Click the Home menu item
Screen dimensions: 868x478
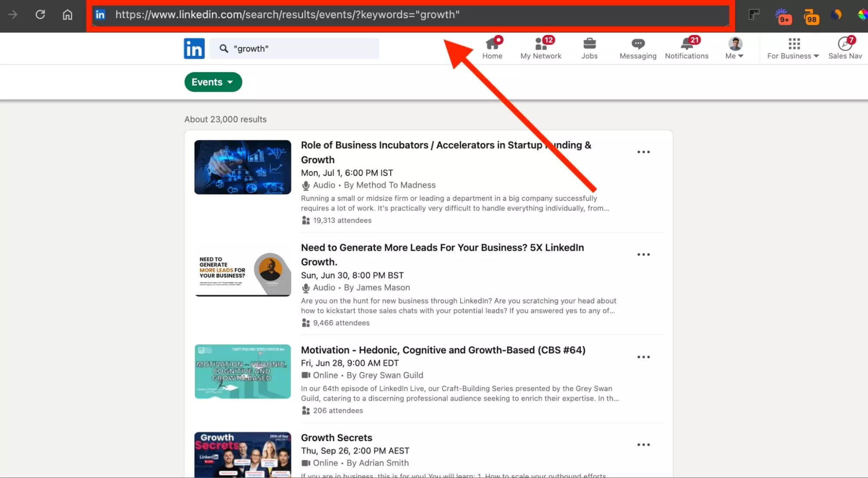pyautogui.click(x=492, y=48)
